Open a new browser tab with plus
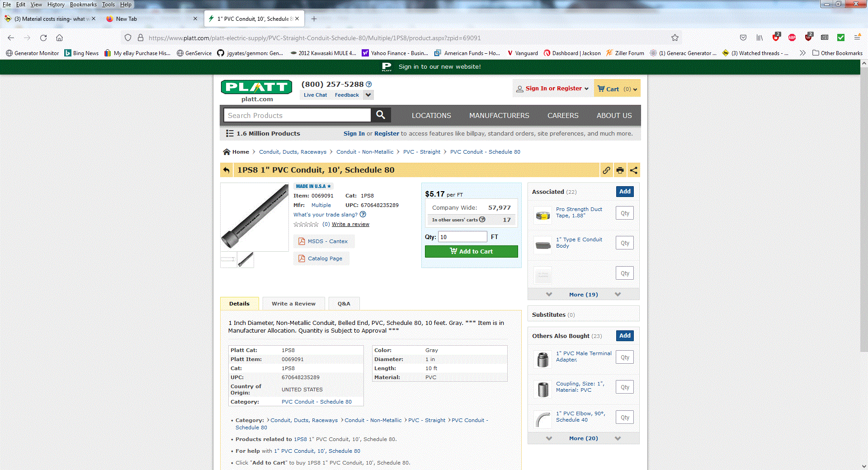Screen dimensions: 868x470 [314, 19]
